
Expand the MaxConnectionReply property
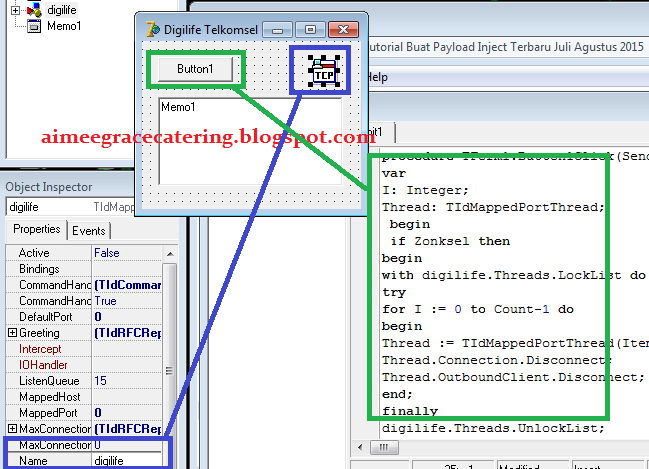(x=12, y=428)
